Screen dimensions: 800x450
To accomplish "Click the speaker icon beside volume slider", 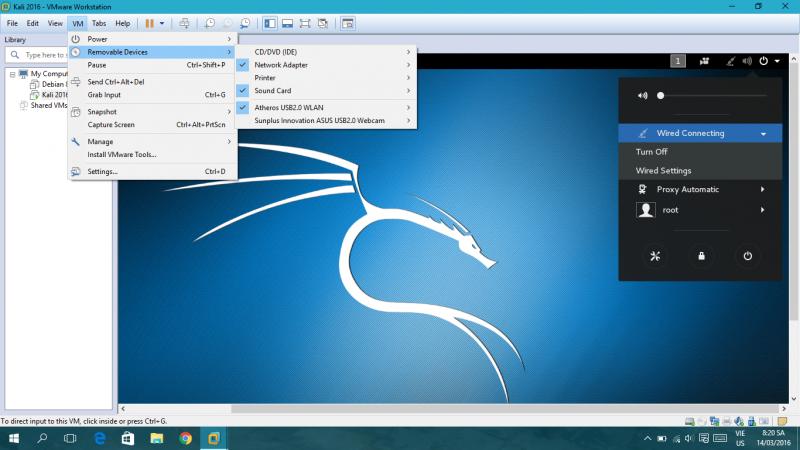I will [x=642, y=95].
